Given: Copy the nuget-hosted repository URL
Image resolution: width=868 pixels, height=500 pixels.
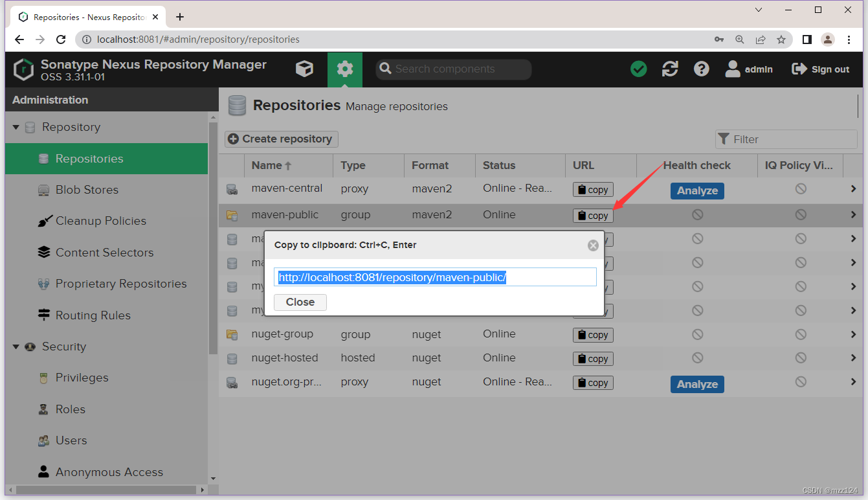Looking at the screenshot, I should (593, 359).
